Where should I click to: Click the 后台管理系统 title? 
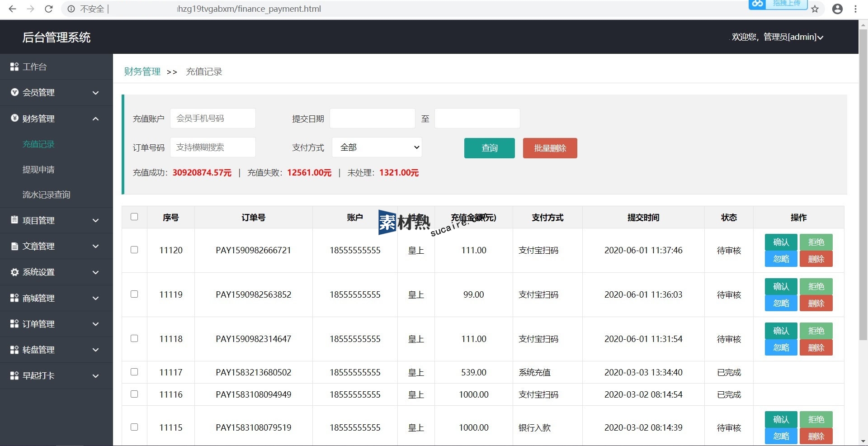57,37
